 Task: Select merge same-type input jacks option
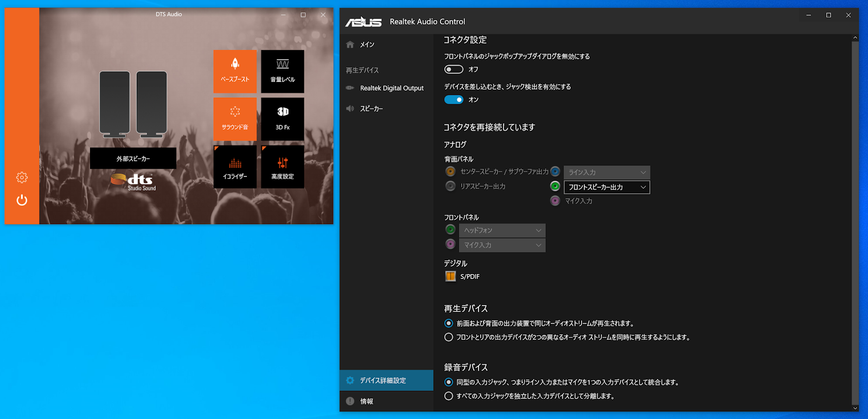point(449,382)
